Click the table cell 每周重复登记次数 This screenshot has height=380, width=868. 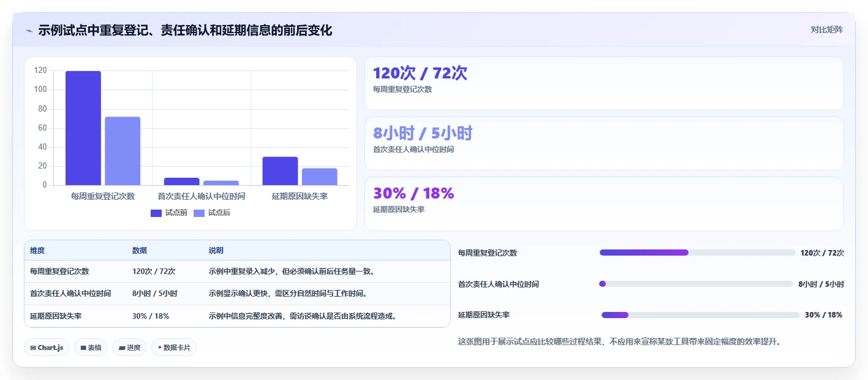(x=59, y=272)
